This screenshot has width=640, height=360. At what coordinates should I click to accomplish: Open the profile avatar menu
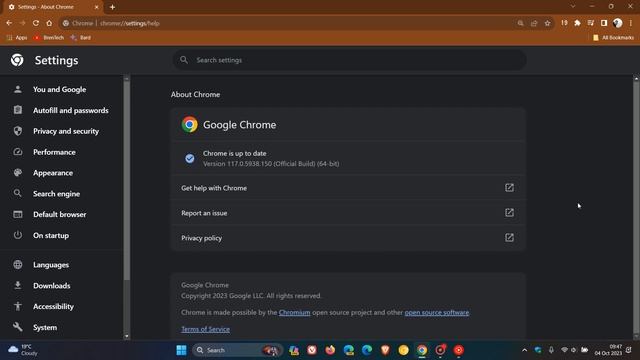(x=618, y=23)
